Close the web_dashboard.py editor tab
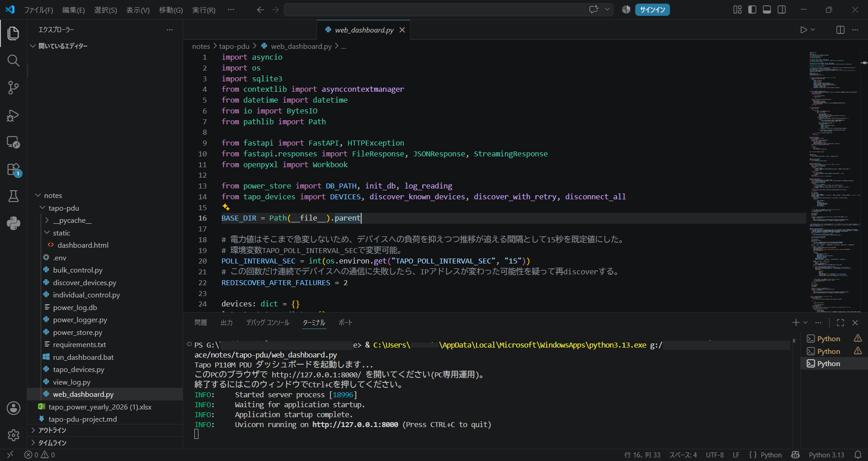The width and height of the screenshot is (868, 461). [x=402, y=30]
